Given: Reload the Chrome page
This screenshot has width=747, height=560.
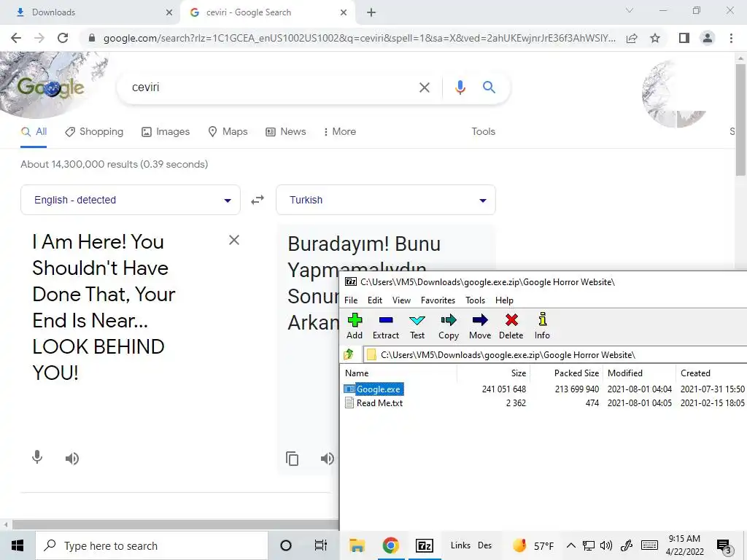Looking at the screenshot, I should click(x=63, y=38).
